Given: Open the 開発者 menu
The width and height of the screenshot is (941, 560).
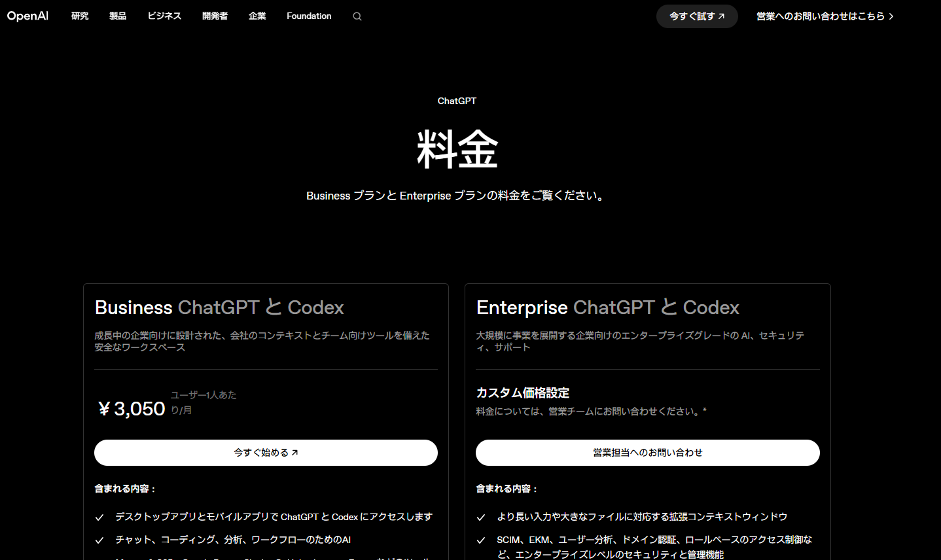Looking at the screenshot, I should click(x=215, y=16).
